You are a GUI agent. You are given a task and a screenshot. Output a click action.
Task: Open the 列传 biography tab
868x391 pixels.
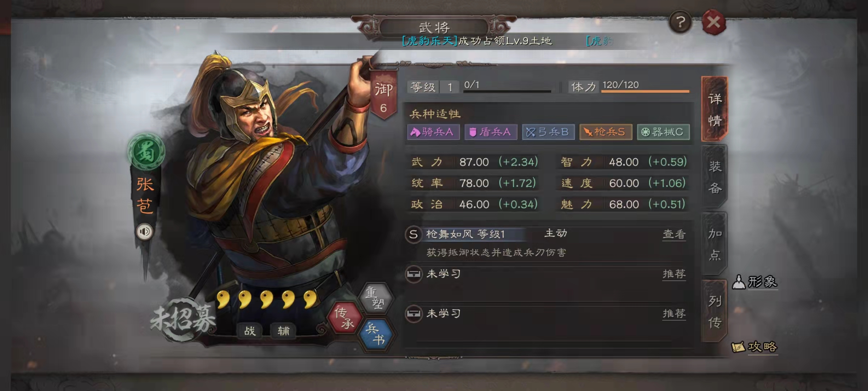(715, 311)
